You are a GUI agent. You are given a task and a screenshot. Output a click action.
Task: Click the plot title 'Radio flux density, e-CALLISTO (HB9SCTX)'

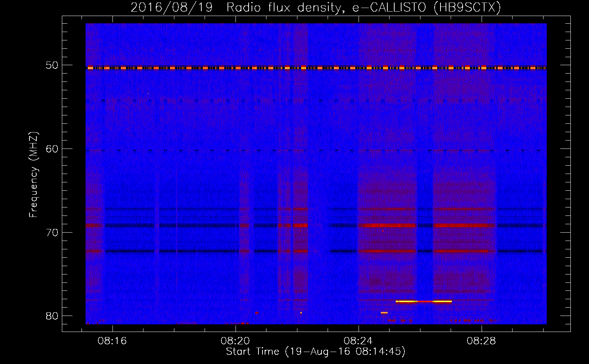click(x=364, y=8)
